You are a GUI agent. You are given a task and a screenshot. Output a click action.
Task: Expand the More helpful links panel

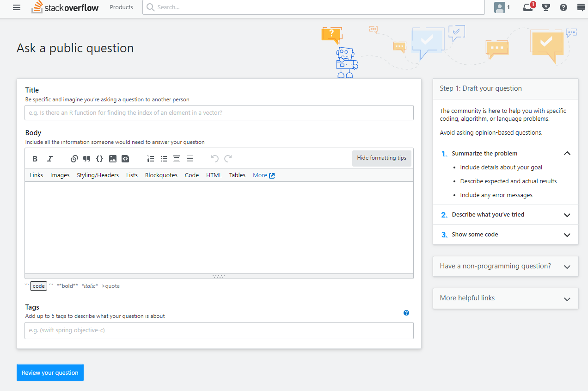coord(506,298)
